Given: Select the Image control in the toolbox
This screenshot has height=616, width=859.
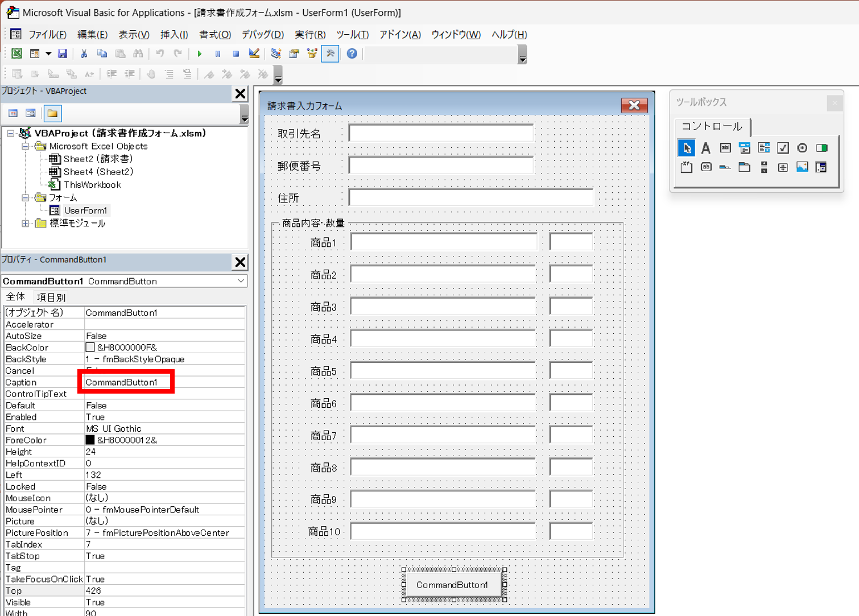Looking at the screenshot, I should click(x=802, y=167).
